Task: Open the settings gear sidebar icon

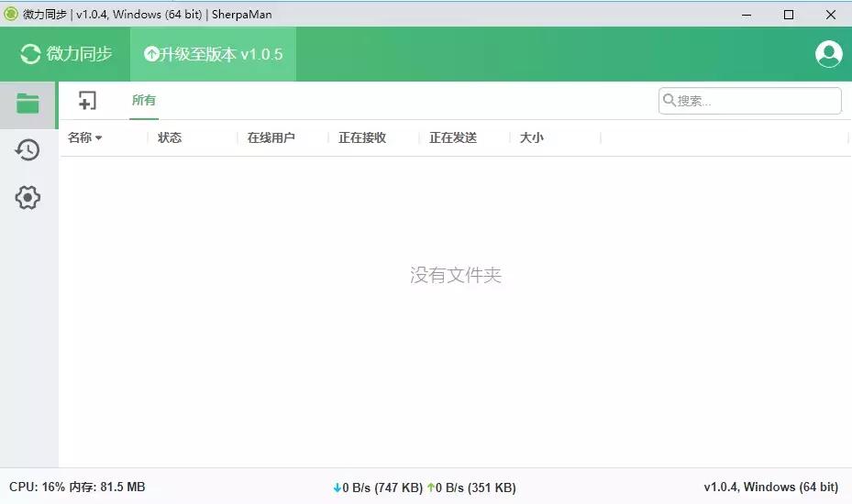Action: click(x=28, y=197)
